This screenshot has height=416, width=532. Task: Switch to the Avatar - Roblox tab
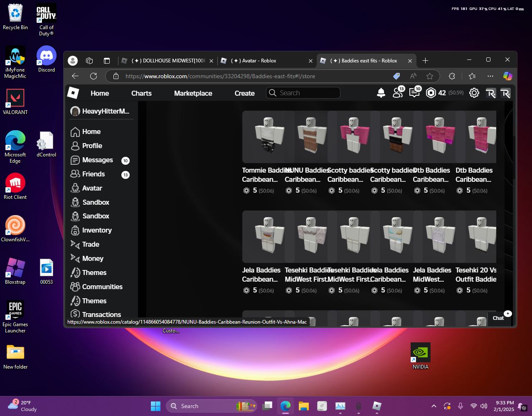coord(254,61)
